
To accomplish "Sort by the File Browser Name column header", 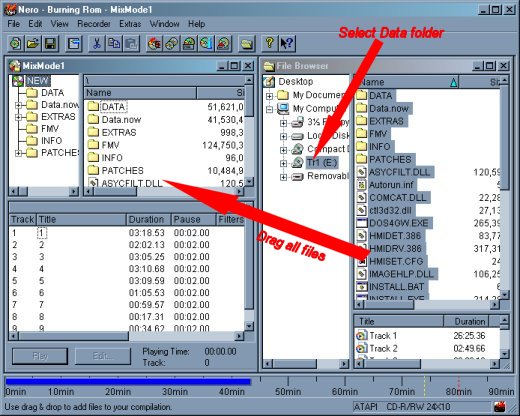I will 407,82.
